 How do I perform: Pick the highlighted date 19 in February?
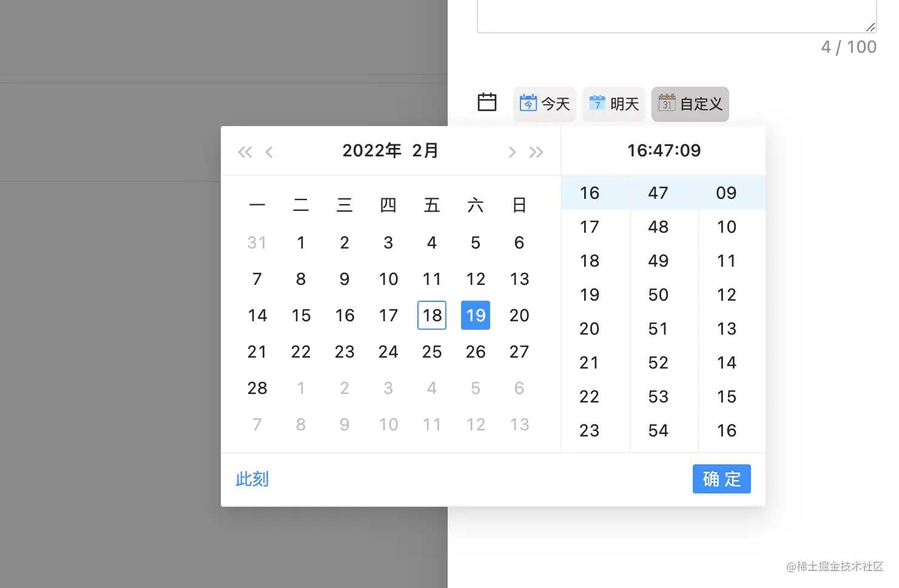click(476, 315)
